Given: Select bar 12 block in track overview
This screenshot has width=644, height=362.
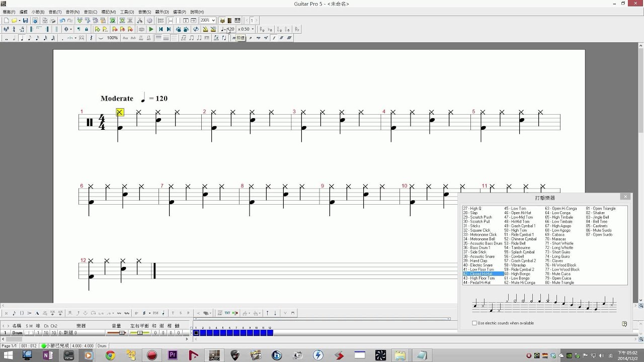Looking at the screenshot, I should [270, 333].
